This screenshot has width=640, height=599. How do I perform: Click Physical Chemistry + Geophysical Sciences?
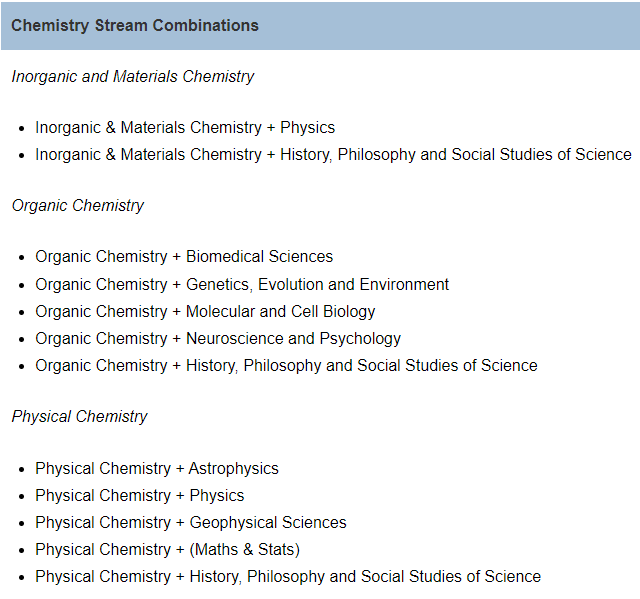point(191,522)
